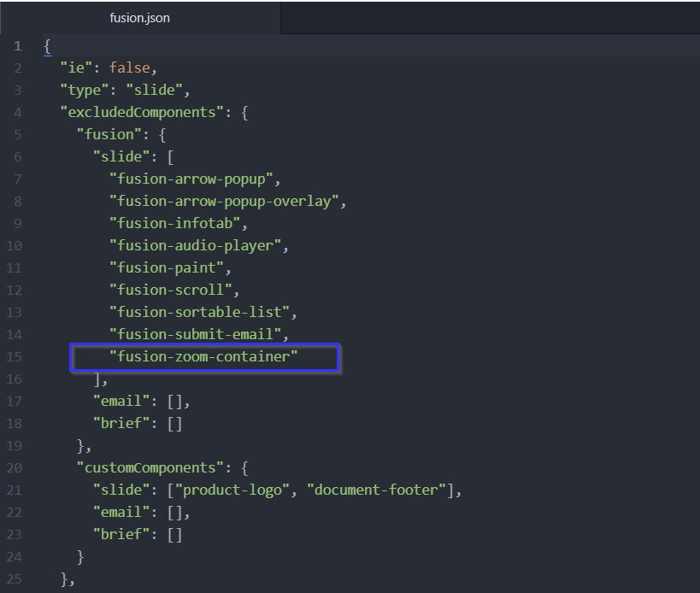Place cursor on "fusion-arrow-popup" string

click(195, 179)
